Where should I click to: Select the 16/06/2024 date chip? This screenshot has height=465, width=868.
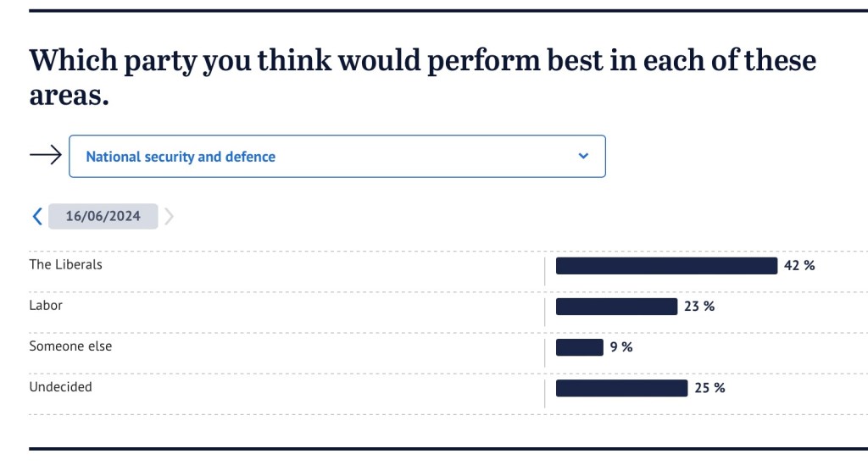pos(103,216)
